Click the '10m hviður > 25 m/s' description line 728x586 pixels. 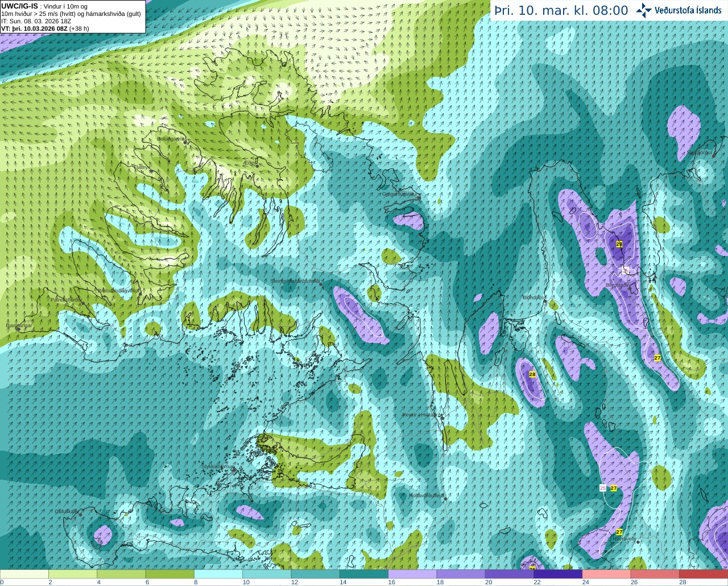(71, 14)
